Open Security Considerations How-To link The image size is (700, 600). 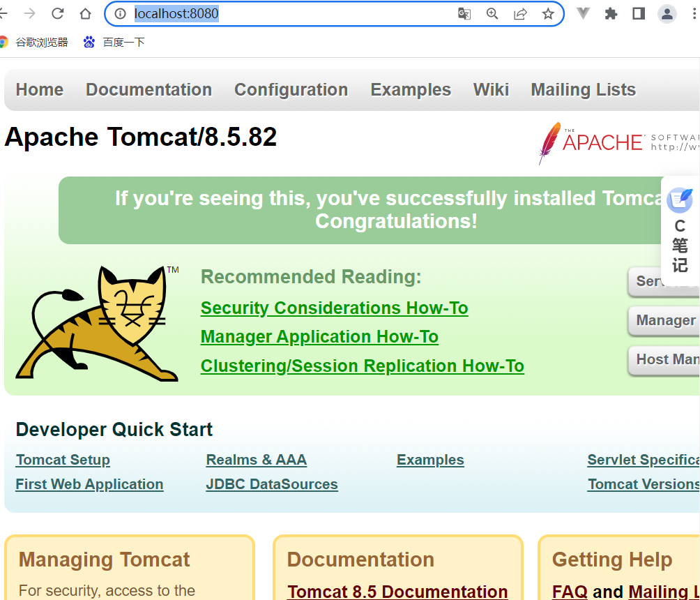335,308
